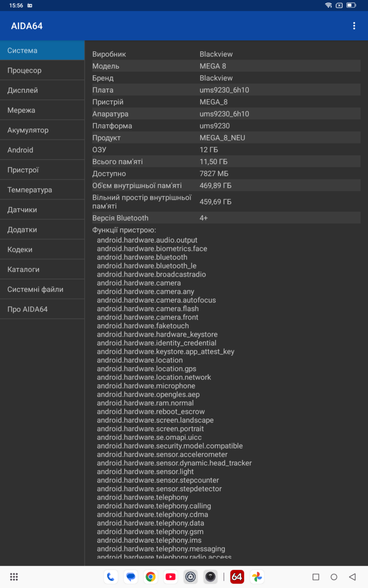Select Про AIDA64 in sidebar
The height and width of the screenshot is (588, 368).
[x=42, y=309]
